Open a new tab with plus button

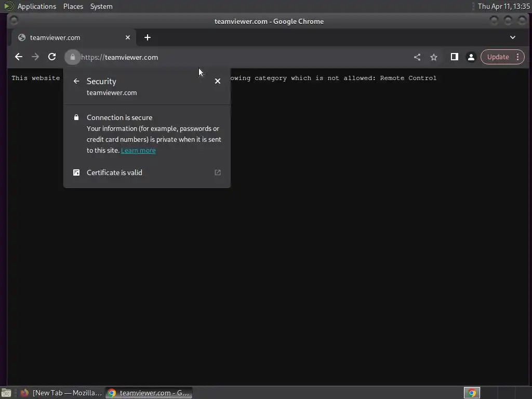147,37
